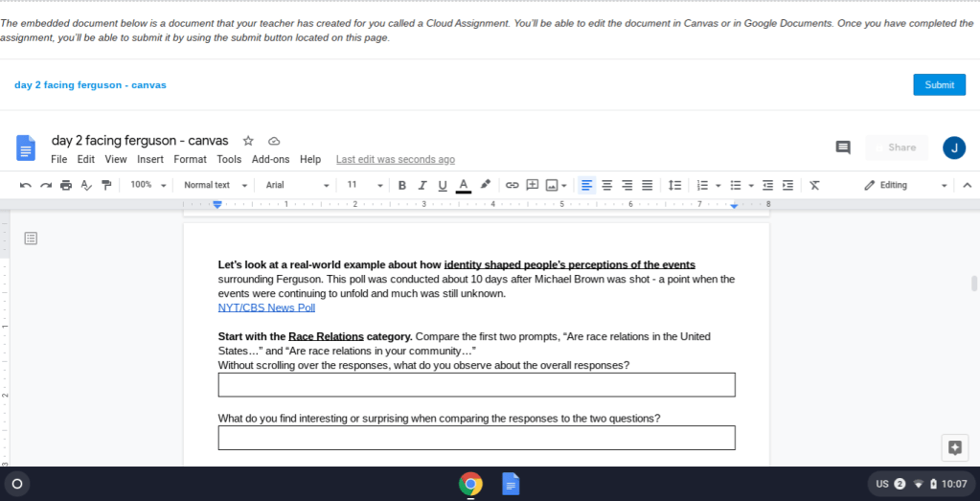
Task: Open the 100% zoom dropdown
Action: [148, 185]
